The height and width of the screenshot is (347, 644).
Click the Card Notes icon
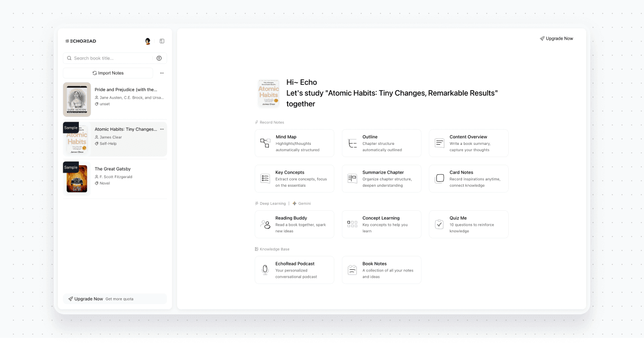440,179
